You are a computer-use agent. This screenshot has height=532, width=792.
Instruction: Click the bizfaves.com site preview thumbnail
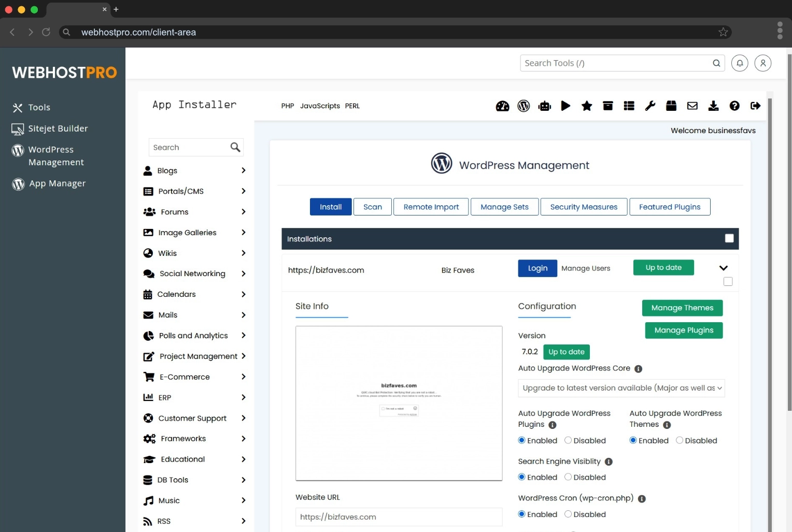click(x=399, y=403)
